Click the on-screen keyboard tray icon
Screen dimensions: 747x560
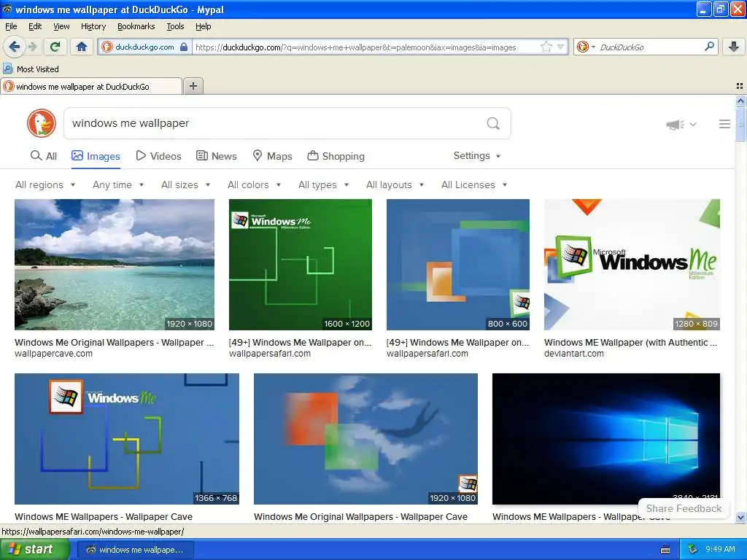665,550
